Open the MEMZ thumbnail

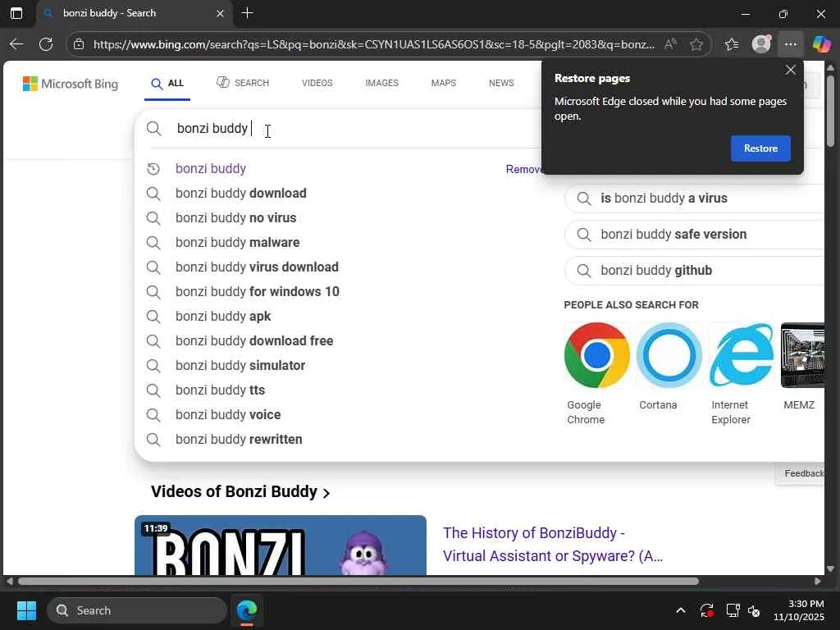(802, 355)
